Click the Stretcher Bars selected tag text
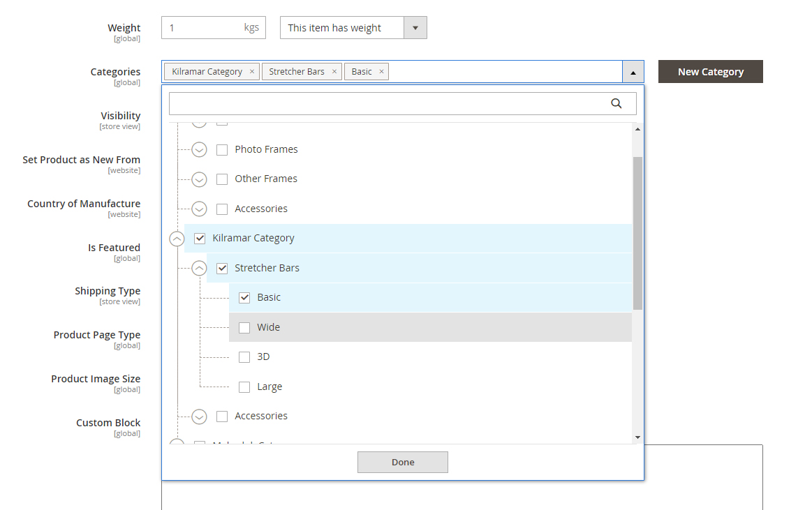Image resolution: width=812 pixels, height=510 pixels. 296,71
